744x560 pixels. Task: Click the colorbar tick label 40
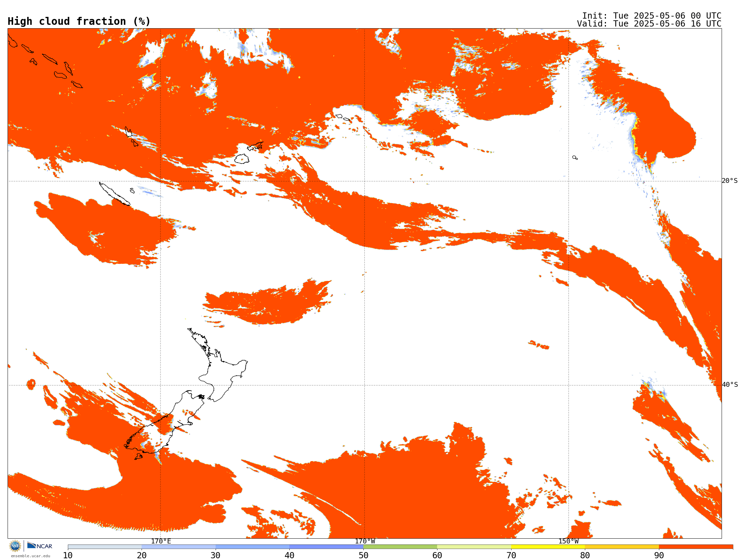(290, 556)
